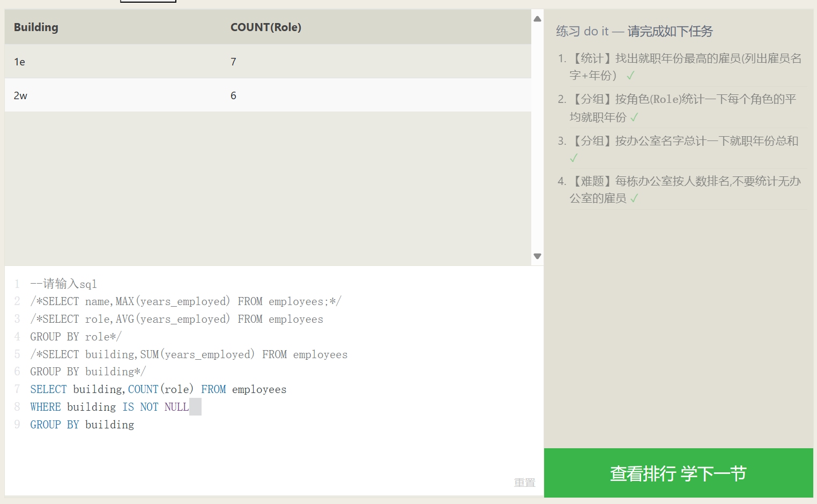Click the green checkmark beside task 1
This screenshot has width=817, height=504.
[630, 76]
